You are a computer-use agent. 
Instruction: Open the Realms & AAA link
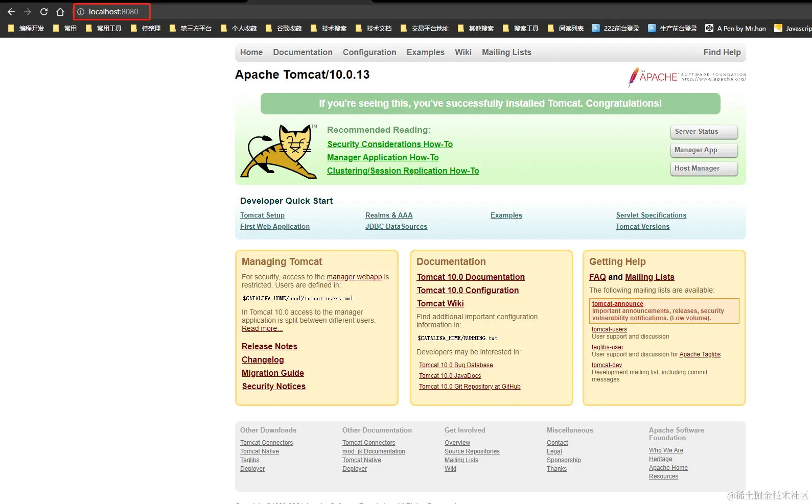(389, 215)
